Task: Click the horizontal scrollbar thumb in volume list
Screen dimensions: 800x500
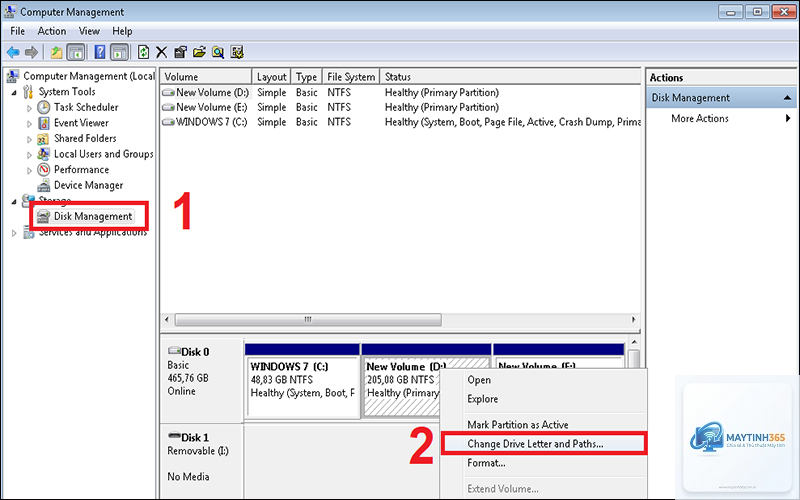Action: [x=308, y=320]
